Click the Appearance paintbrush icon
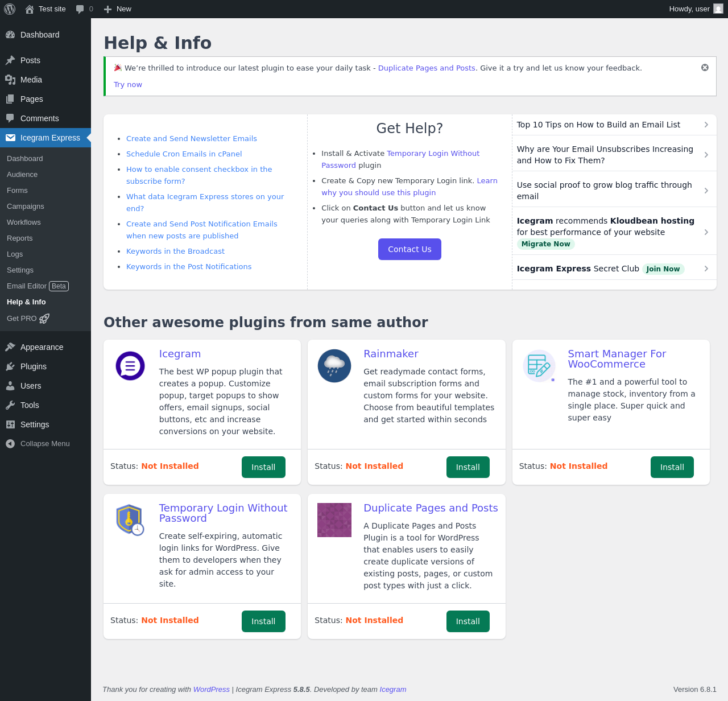 click(x=10, y=347)
